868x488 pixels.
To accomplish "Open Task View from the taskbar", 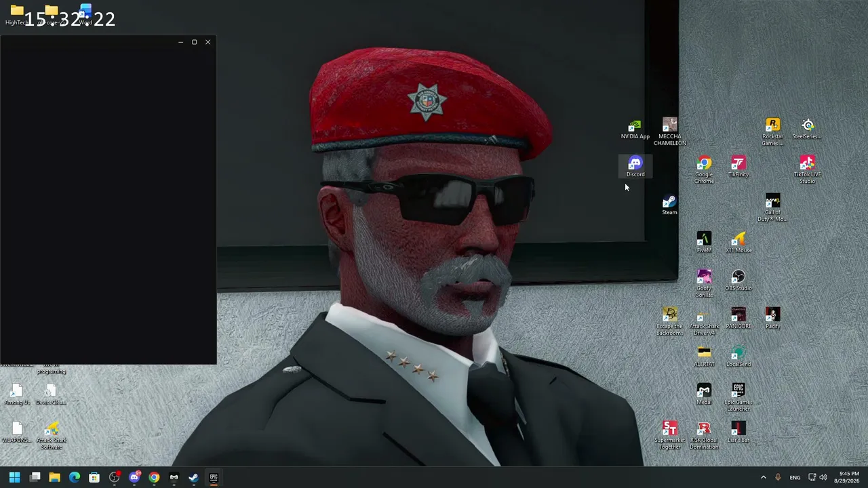I will pos(35,477).
